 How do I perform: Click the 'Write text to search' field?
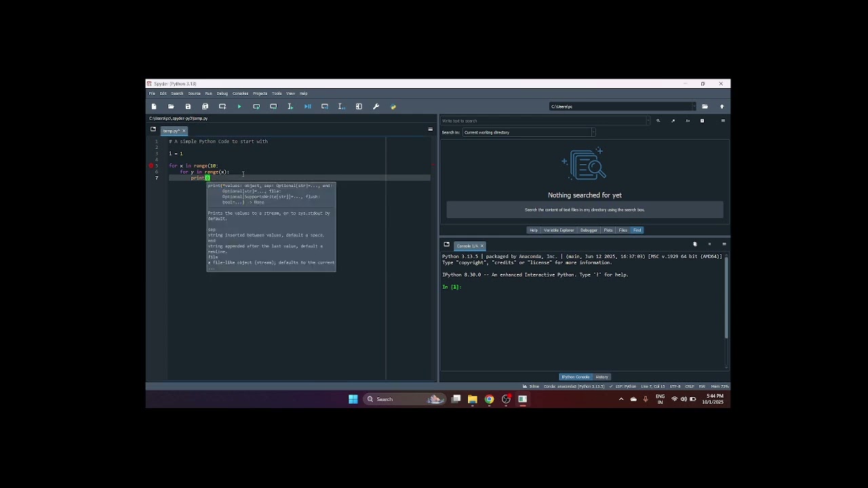pos(545,121)
